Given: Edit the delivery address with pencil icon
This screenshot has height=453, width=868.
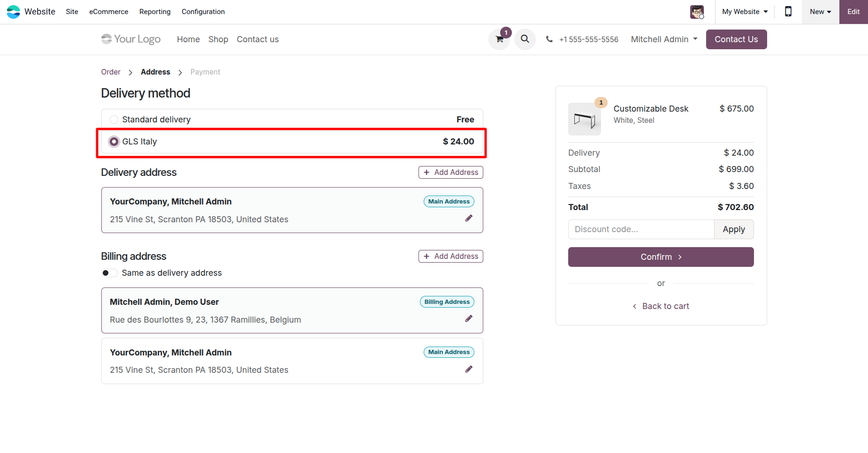Looking at the screenshot, I should click(x=469, y=218).
